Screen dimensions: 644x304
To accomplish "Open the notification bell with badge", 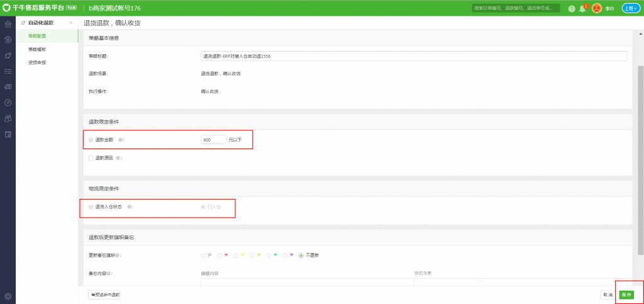I will click(582, 9).
